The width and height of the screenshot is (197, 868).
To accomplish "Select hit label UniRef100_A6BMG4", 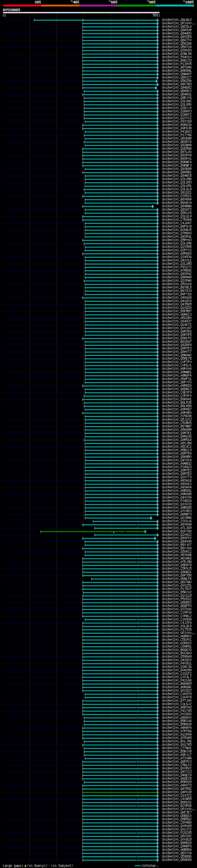I will coord(176,850).
